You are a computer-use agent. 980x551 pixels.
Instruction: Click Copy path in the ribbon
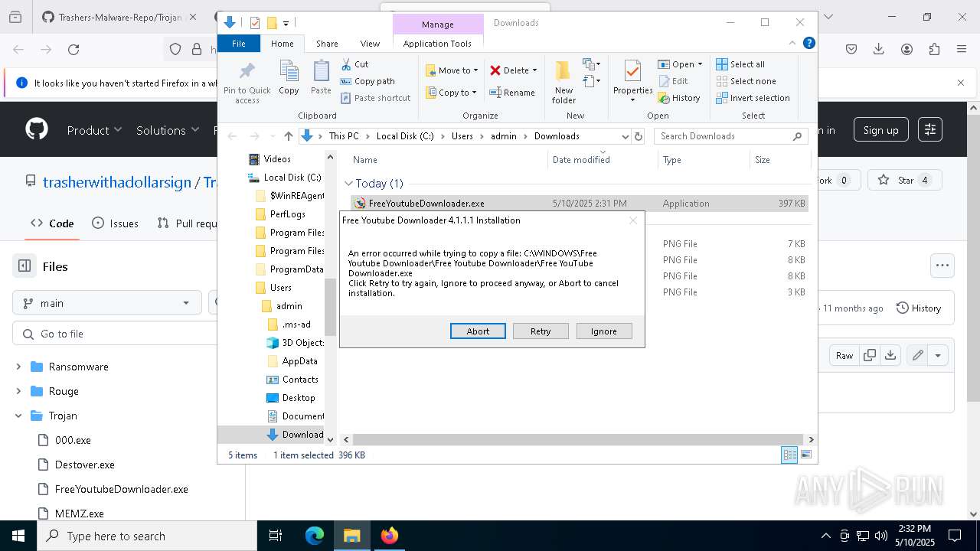pyautogui.click(x=368, y=81)
